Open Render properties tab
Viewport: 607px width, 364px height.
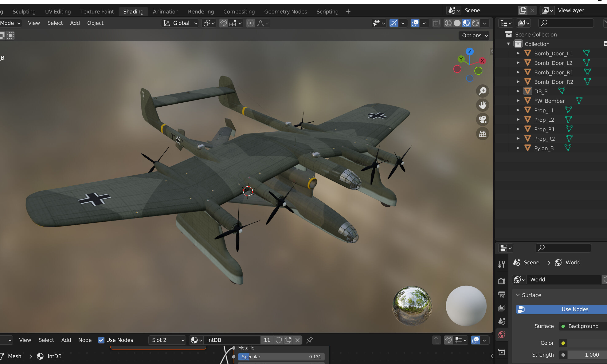[501, 281]
